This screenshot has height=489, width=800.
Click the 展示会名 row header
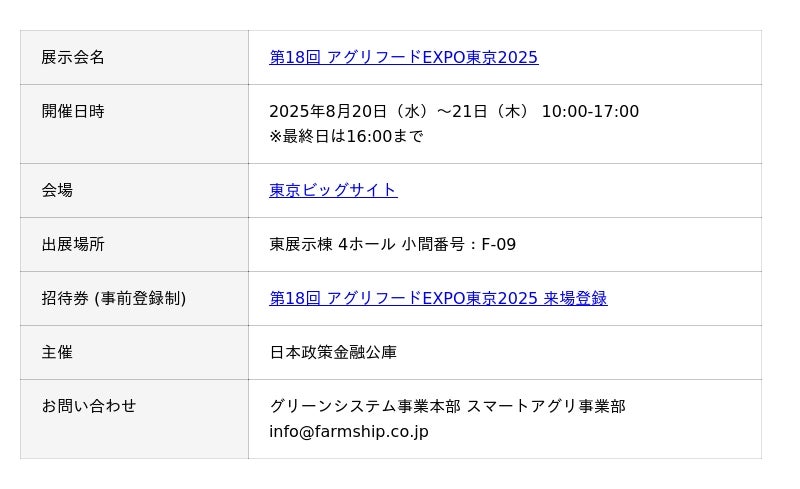73,58
